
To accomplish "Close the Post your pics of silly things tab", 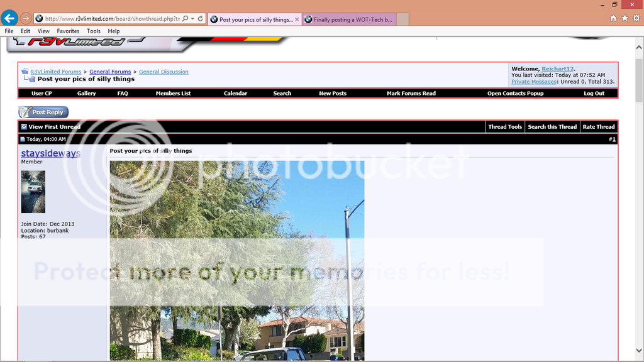I will (x=297, y=19).
